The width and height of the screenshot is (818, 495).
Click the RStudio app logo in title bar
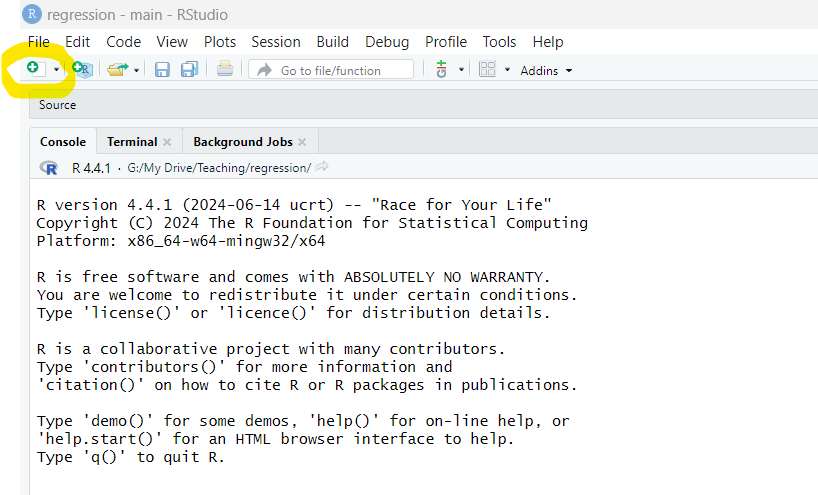point(32,14)
